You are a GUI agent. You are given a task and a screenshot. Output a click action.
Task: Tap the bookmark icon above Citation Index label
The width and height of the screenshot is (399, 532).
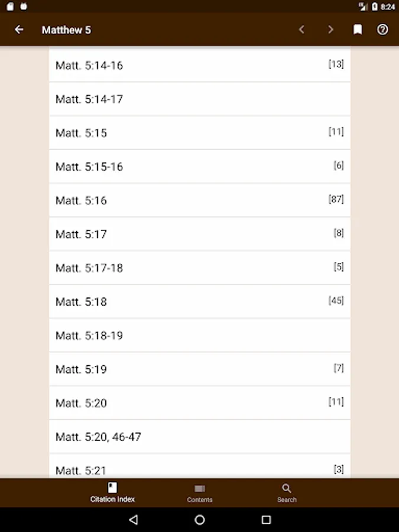112,487
